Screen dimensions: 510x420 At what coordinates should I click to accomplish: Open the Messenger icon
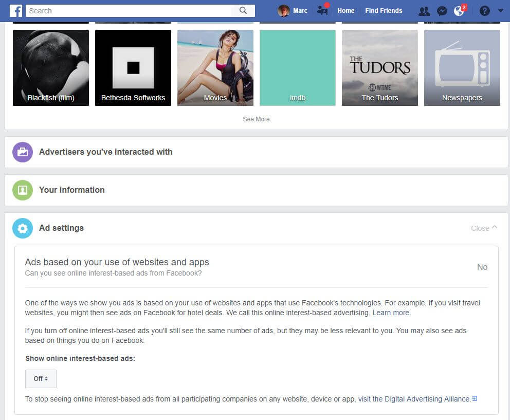pos(442,11)
